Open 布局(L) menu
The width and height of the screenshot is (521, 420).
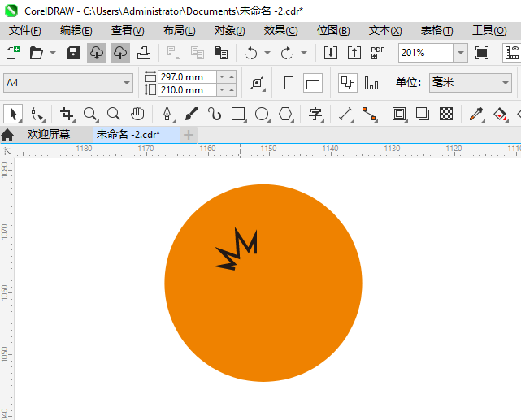click(x=179, y=31)
